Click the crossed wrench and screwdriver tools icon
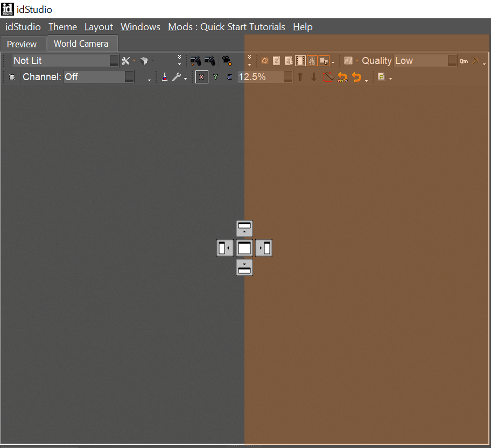Image resolution: width=491 pixels, height=448 pixels. point(126,61)
